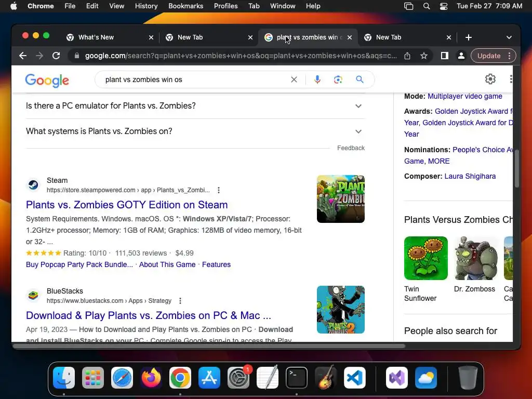Open Terminal from the Dock
The width and height of the screenshot is (532, 399).
click(297, 378)
